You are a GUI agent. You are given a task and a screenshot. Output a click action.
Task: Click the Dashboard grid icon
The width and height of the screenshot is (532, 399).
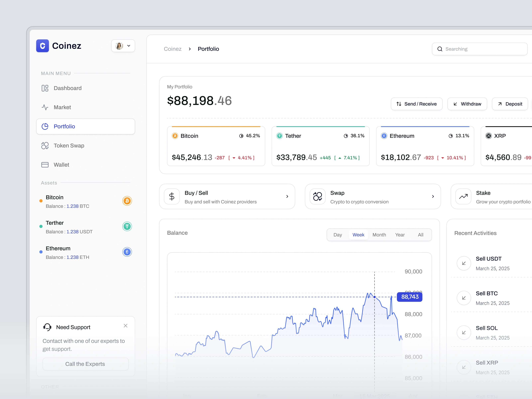(x=45, y=88)
